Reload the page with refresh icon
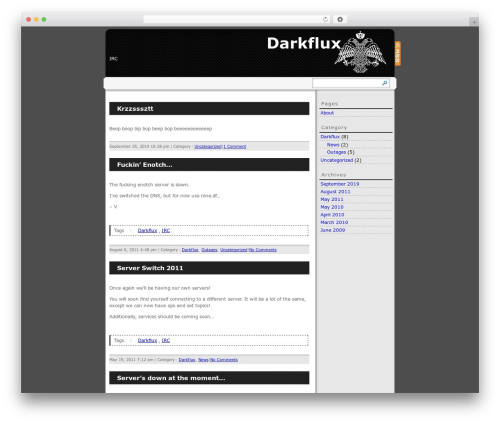 coord(325,19)
